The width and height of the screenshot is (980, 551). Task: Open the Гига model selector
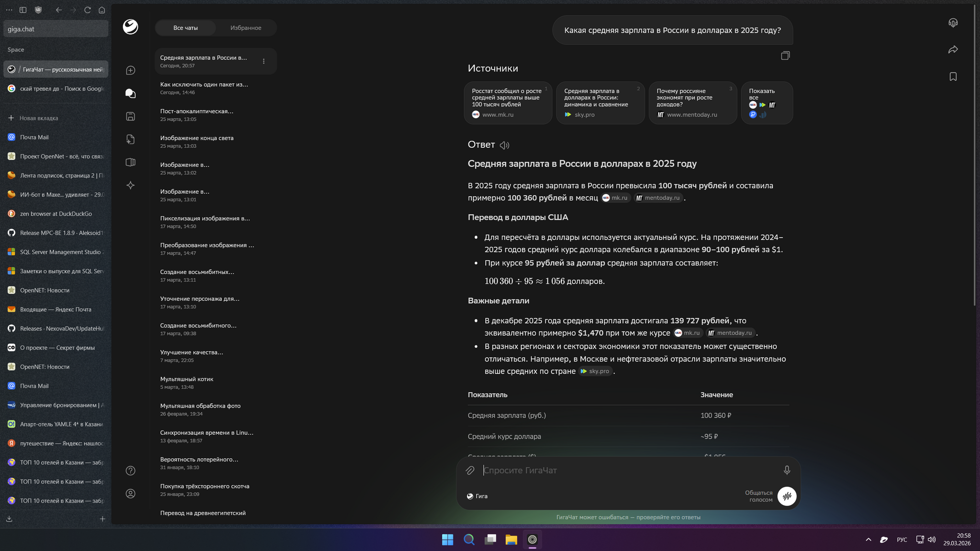coord(478,496)
